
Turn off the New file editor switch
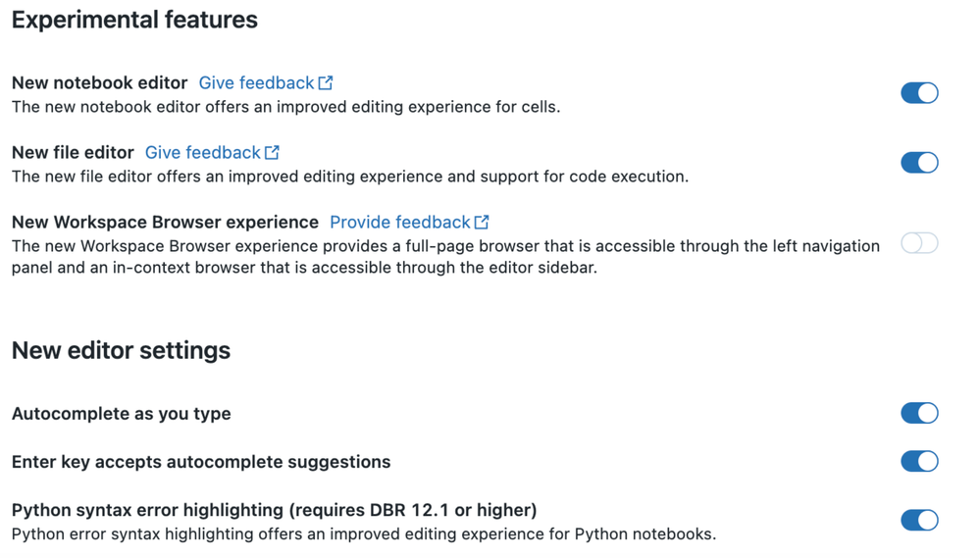(x=919, y=163)
